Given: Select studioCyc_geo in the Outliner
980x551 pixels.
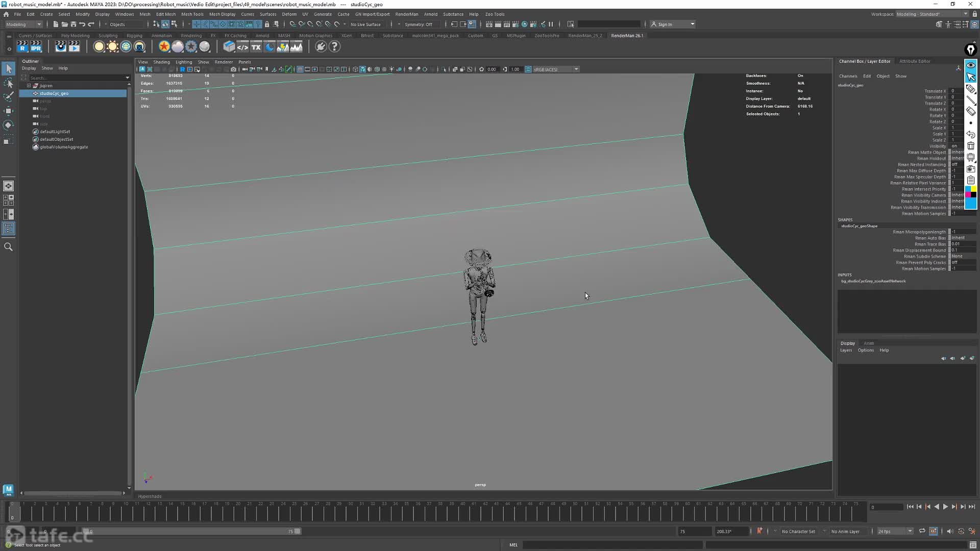Looking at the screenshot, I should click(73, 93).
